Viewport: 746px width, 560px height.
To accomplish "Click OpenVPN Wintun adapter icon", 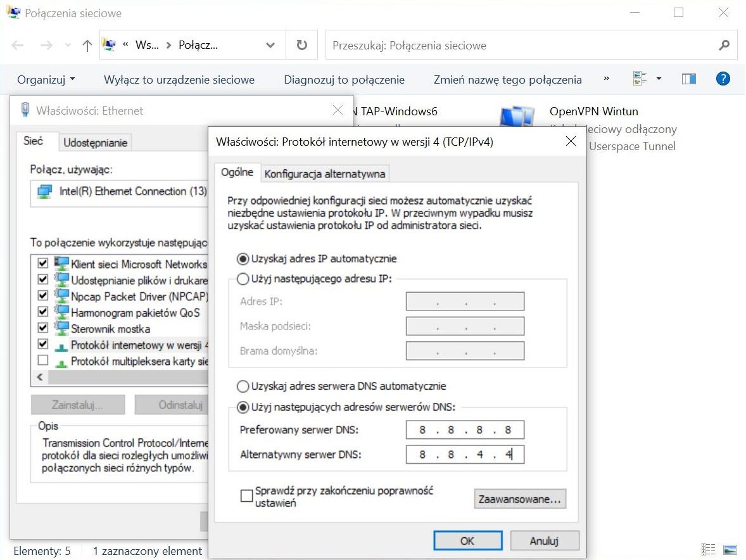I will (x=517, y=117).
